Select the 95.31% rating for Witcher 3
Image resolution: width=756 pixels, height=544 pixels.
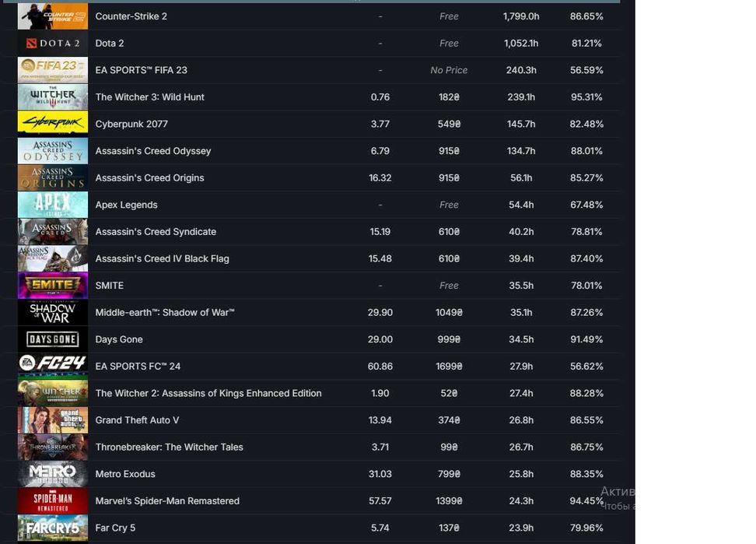coord(586,97)
